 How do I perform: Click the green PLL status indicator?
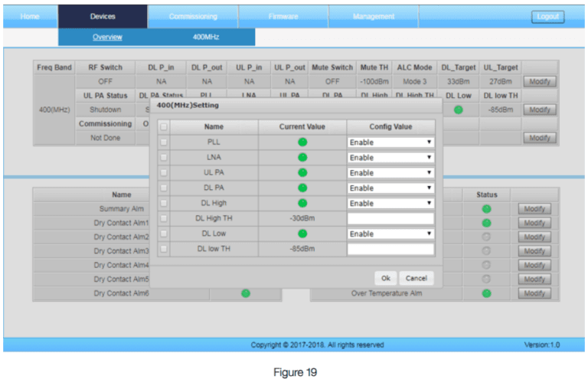tap(302, 142)
